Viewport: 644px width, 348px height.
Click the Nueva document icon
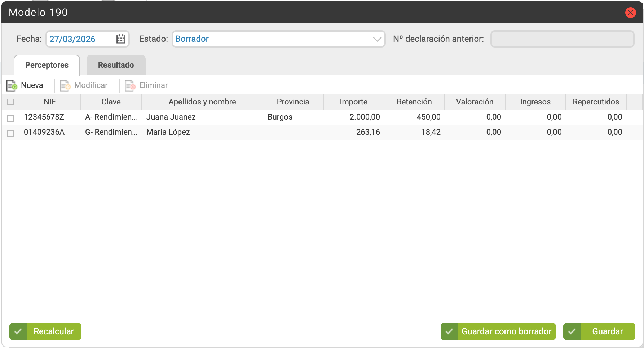tap(12, 85)
